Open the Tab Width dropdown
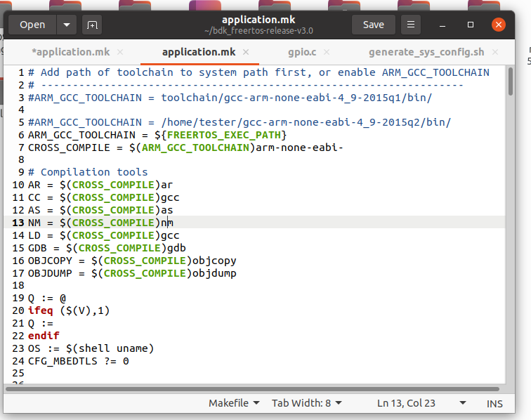Image resolution: width=531 pixels, height=420 pixels. click(307, 403)
